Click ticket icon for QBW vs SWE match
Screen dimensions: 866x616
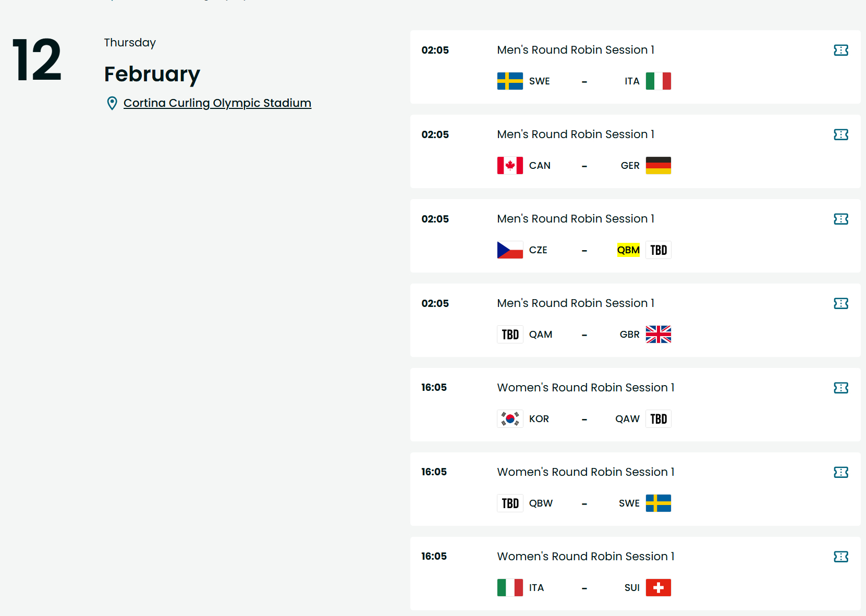[840, 472]
